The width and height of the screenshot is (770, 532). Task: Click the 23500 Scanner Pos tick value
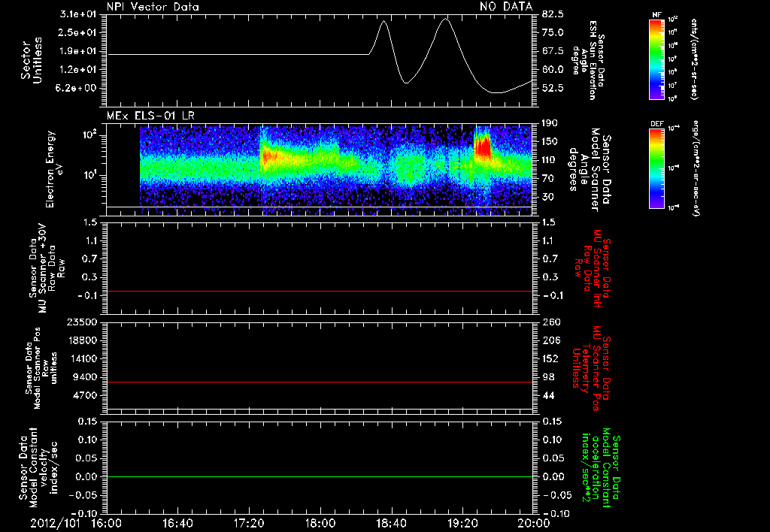[x=80, y=322]
